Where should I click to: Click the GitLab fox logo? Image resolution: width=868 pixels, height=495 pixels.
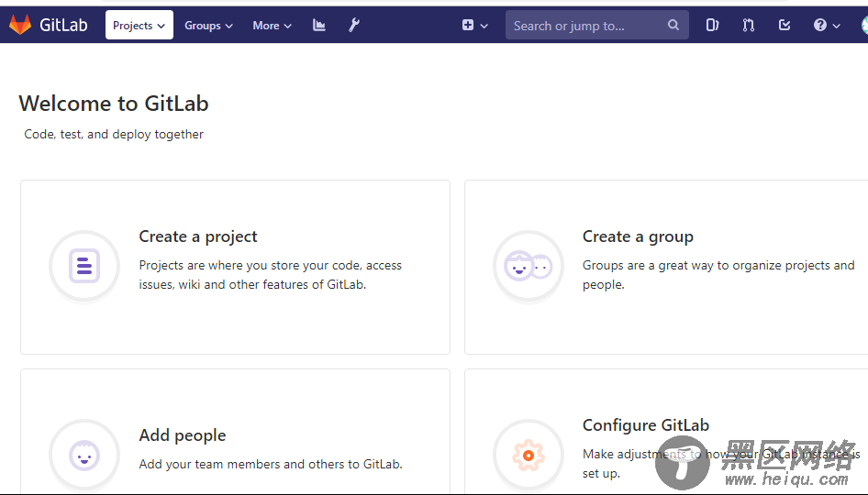click(x=20, y=25)
